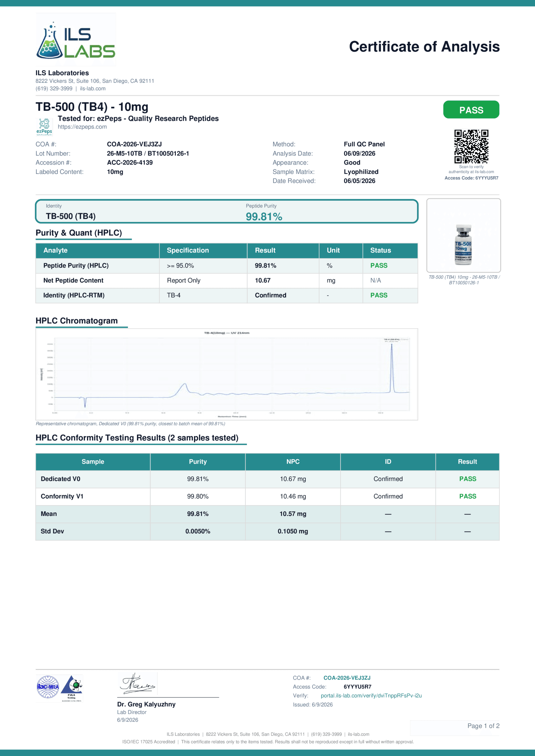Select the Identity (HPLC-RTM) row label

coord(74,295)
